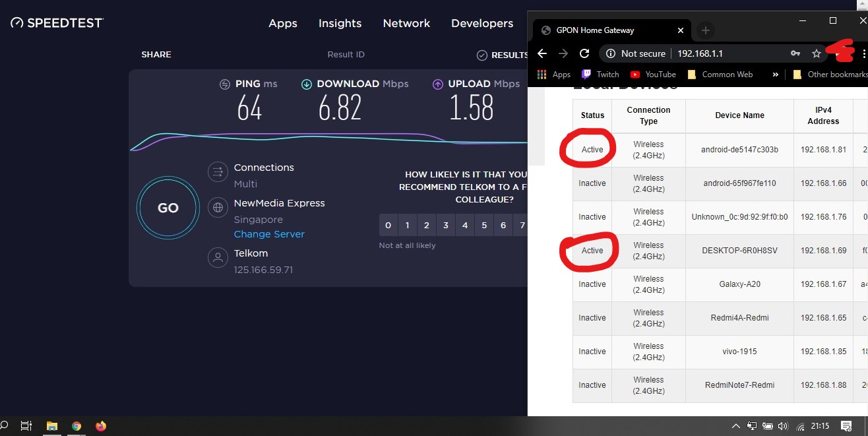The width and height of the screenshot is (868, 436).
Task: Open the Insights menu
Action: pyautogui.click(x=340, y=23)
